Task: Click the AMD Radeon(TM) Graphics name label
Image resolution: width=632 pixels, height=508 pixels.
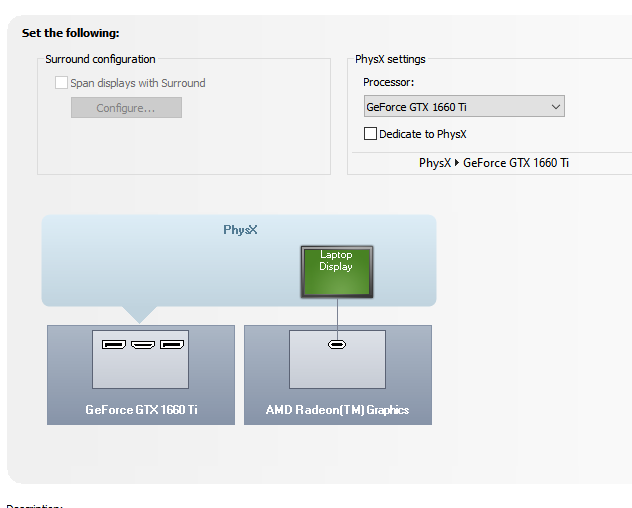Action: coord(337,410)
